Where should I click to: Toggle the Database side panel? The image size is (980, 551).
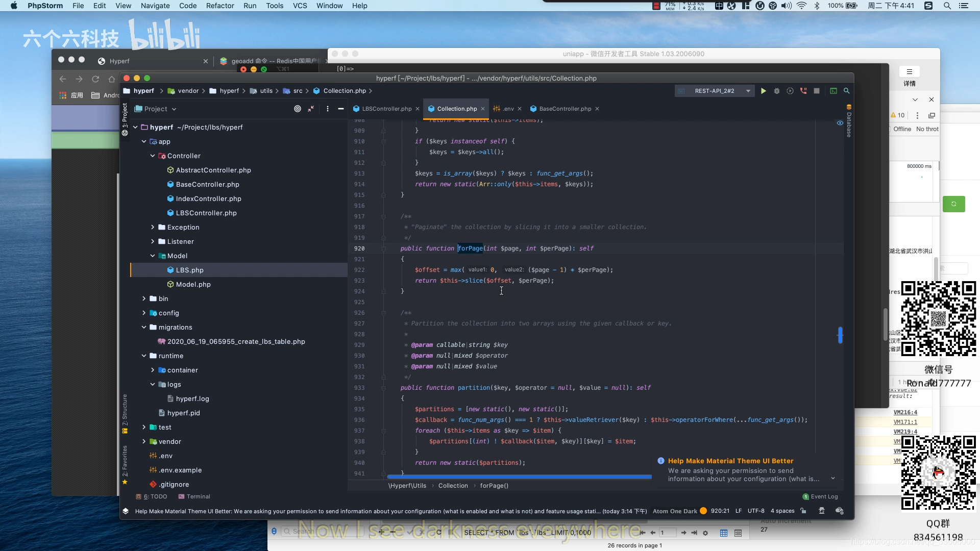(x=849, y=121)
